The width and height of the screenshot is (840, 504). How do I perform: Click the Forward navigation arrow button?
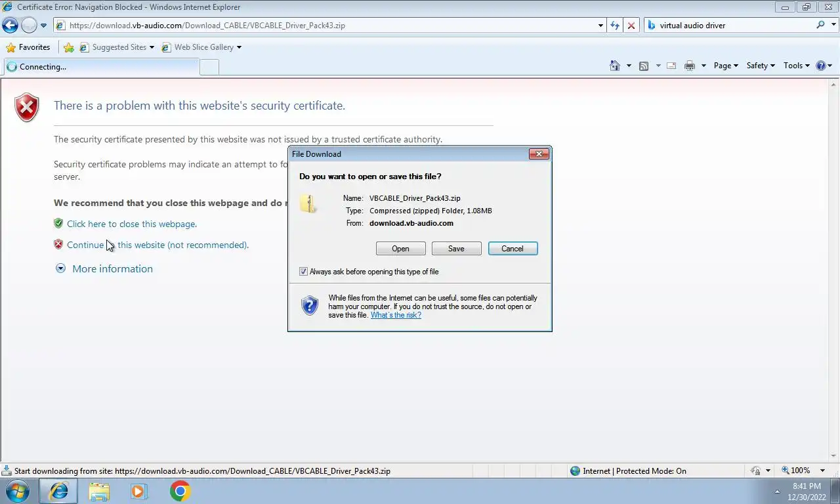click(29, 26)
